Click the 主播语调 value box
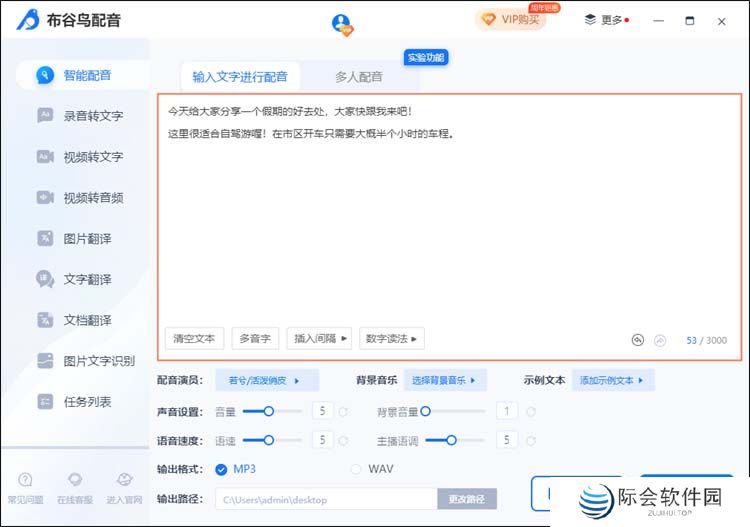750x527 pixels. click(507, 440)
